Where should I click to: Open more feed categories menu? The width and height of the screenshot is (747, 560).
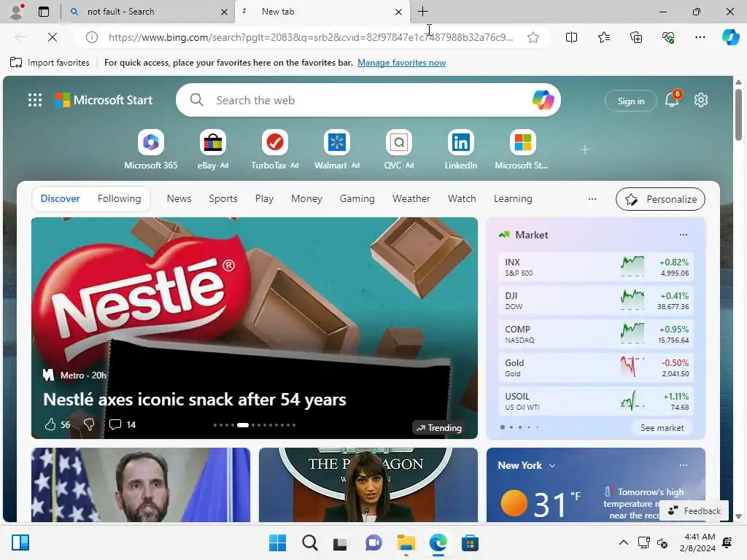coord(592,199)
